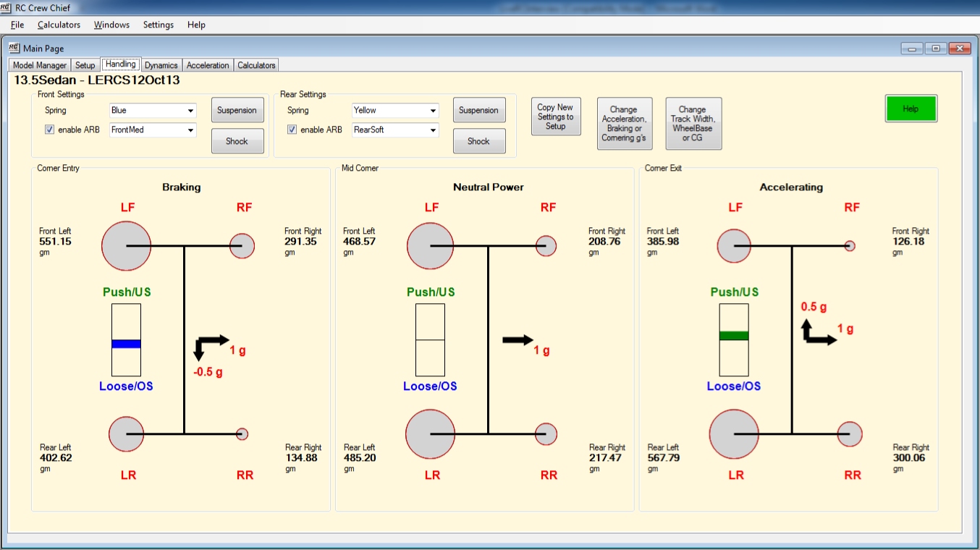Image resolution: width=980 pixels, height=550 pixels.
Task: Click the blue Braking handling balance indicator
Action: (126, 344)
